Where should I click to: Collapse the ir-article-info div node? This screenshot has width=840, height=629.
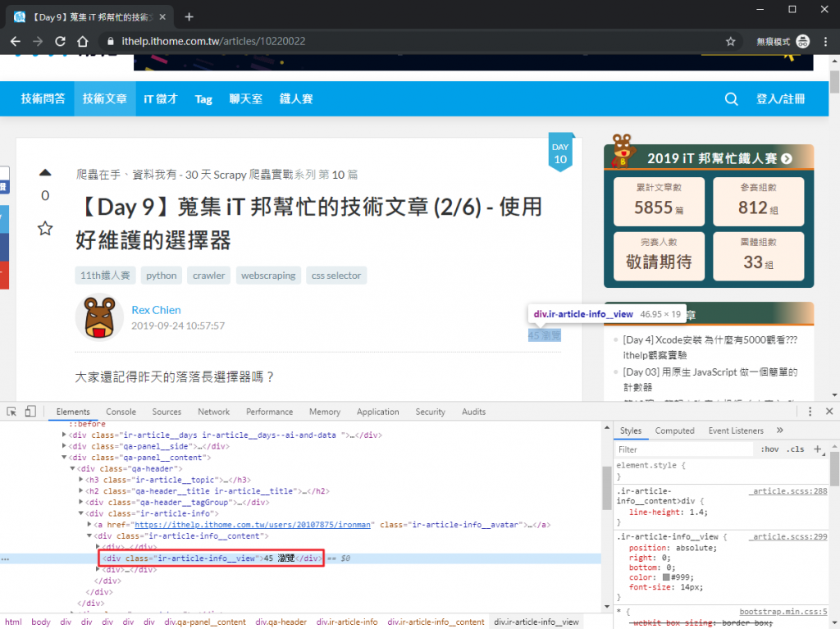tap(81, 513)
